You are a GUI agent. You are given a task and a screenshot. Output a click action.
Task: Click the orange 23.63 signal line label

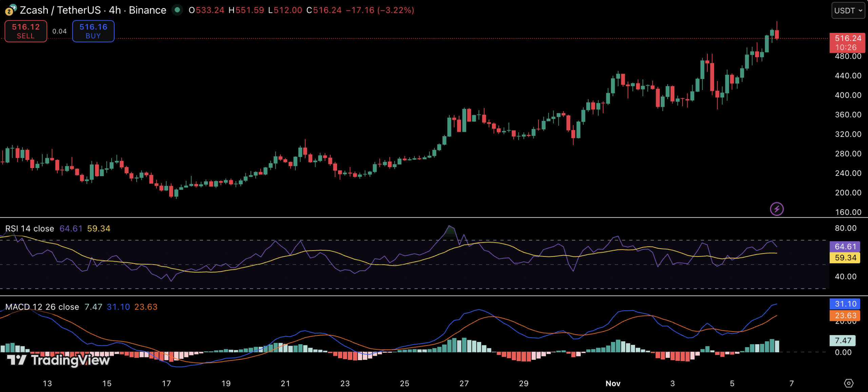[x=845, y=316]
